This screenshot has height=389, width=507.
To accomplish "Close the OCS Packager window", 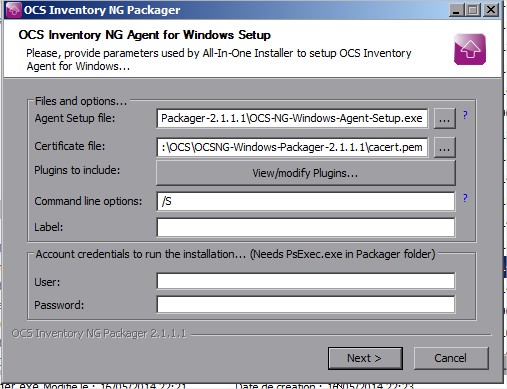I will [x=491, y=10].
